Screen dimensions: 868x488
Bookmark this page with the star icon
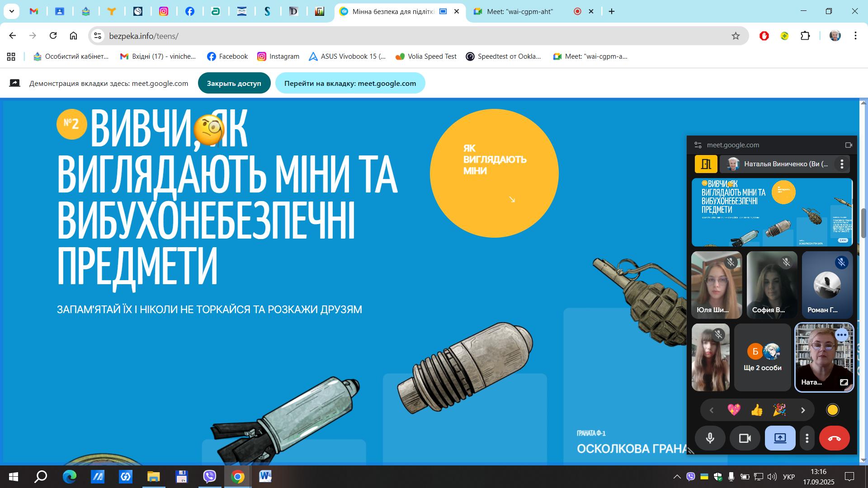click(736, 36)
